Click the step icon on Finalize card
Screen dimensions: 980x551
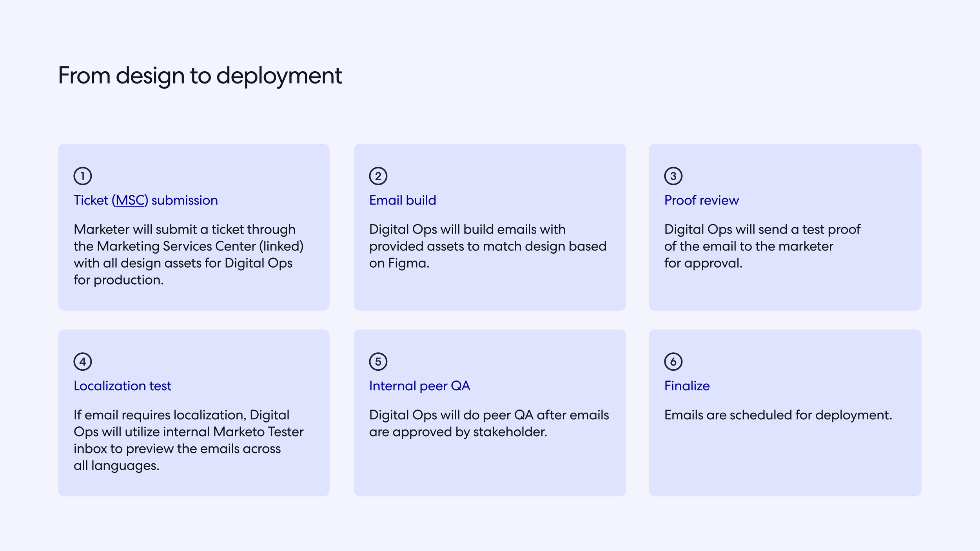point(673,361)
